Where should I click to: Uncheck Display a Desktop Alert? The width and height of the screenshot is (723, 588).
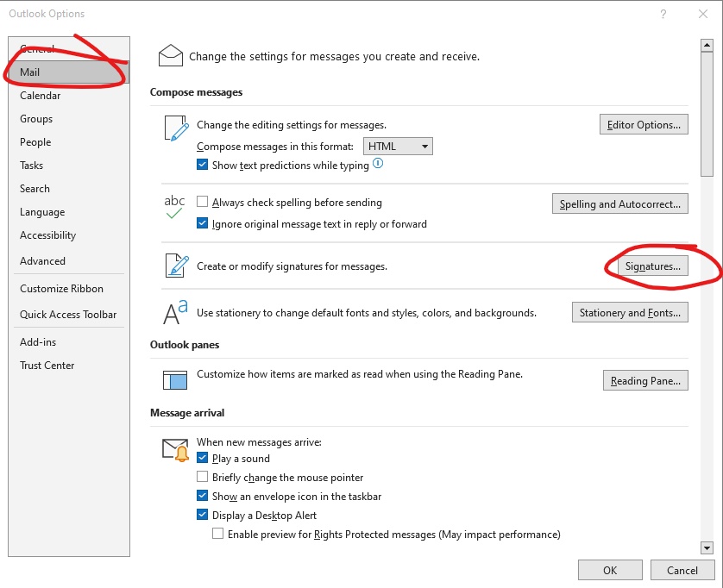coord(202,514)
